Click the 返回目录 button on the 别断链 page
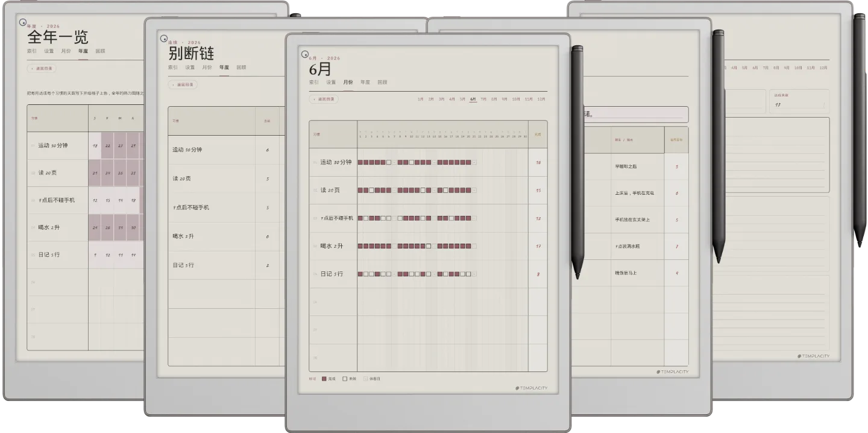Viewport: 868px width, 433px height. 183,85
